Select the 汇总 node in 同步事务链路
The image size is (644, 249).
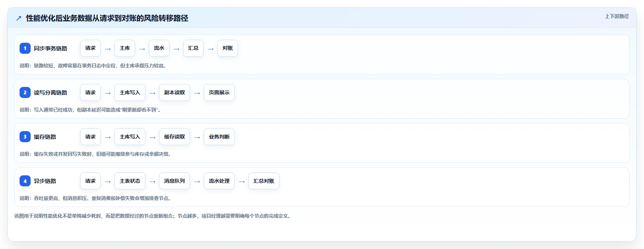[193, 48]
